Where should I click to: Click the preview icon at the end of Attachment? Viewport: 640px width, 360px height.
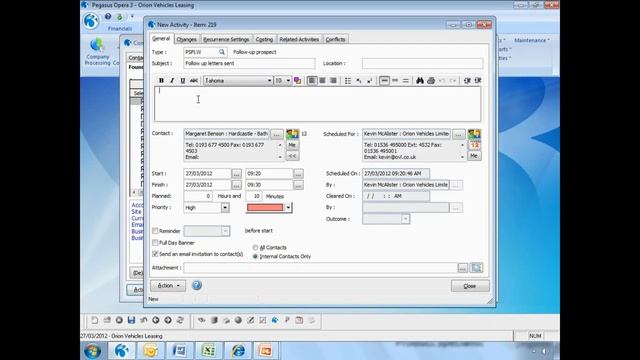click(476, 268)
